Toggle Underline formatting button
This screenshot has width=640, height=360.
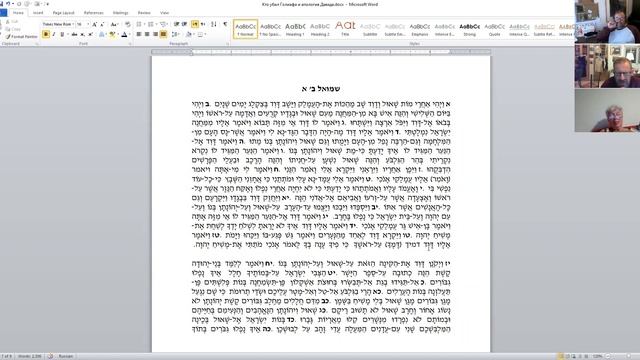pyautogui.click(x=62, y=34)
